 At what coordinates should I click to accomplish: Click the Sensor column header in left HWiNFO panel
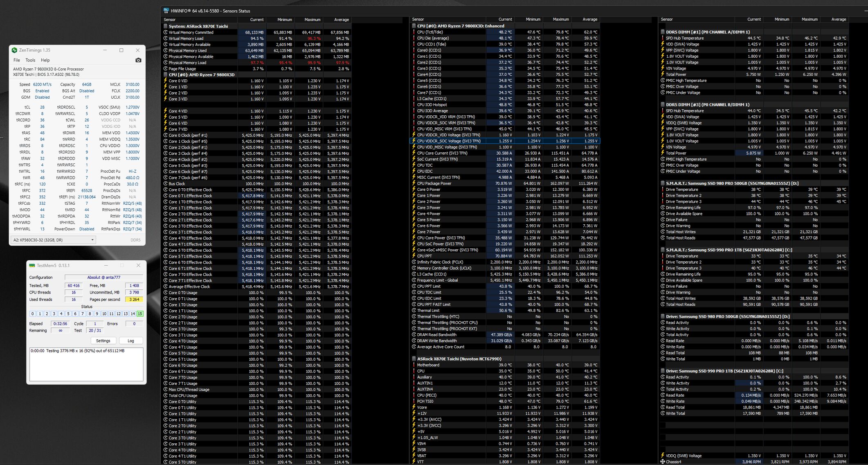200,20
